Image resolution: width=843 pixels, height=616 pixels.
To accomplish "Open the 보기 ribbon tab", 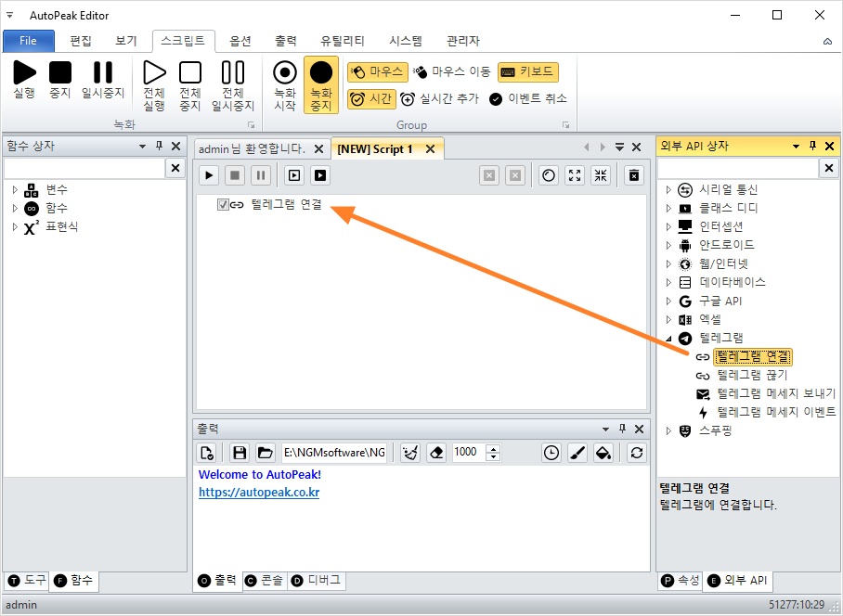I will tap(126, 41).
